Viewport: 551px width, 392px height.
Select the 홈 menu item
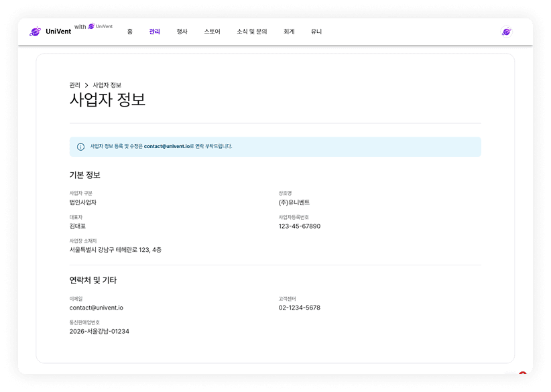(130, 31)
